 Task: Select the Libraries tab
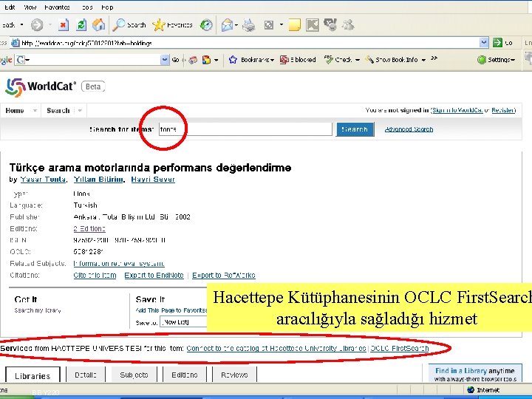[33, 375]
